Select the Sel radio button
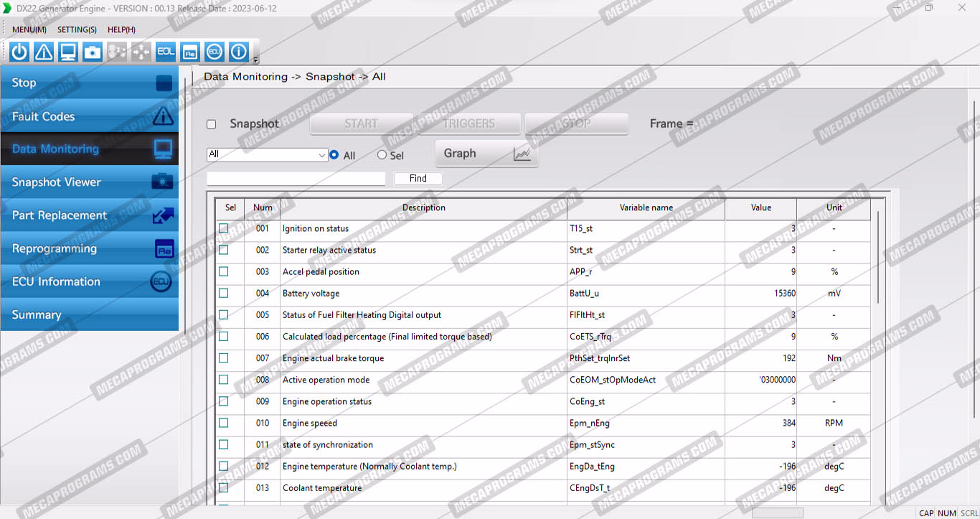This screenshot has height=519, width=980. 382,155
